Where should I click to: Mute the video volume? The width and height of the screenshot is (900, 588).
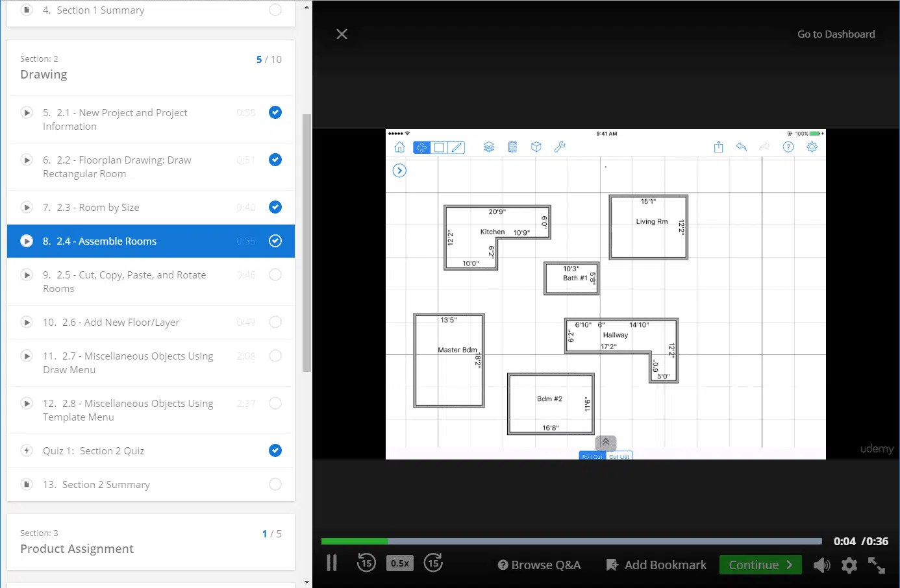tap(821, 565)
